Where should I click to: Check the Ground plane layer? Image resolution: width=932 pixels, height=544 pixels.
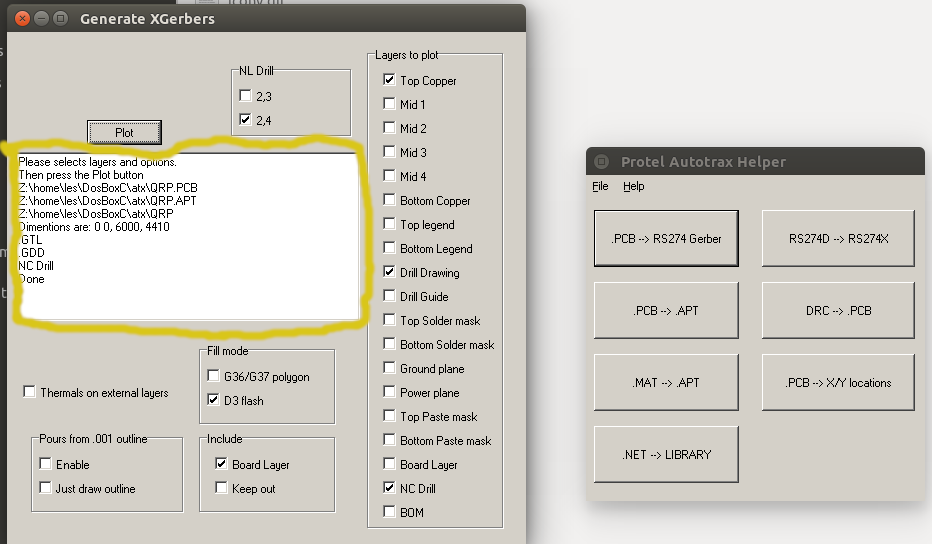389,367
